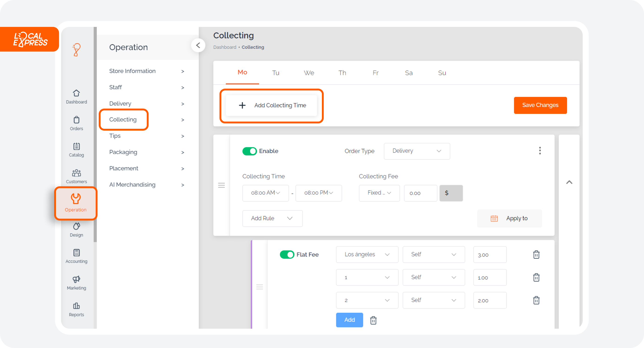This screenshot has height=348, width=644.
Task: Click the Add Collecting Time button
Action: (271, 105)
